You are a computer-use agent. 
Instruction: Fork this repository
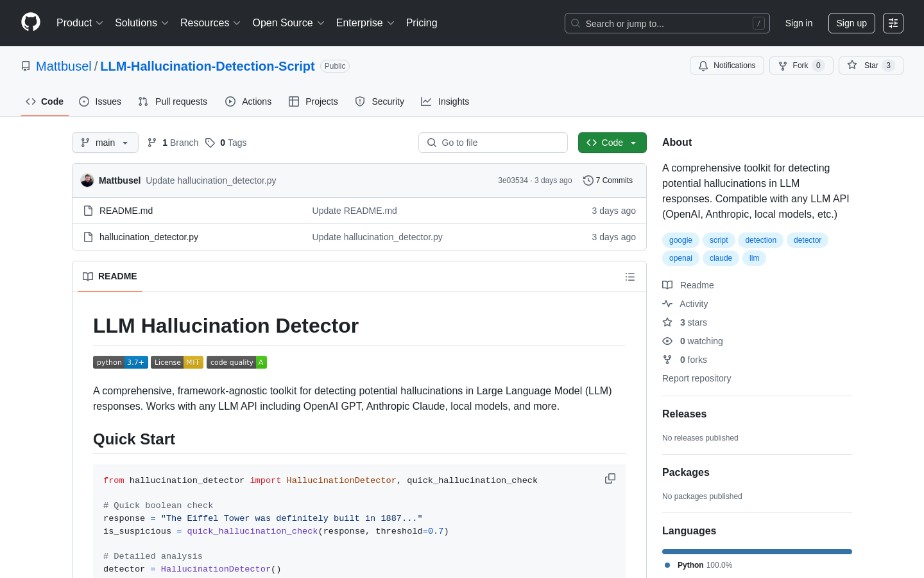click(x=801, y=66)
